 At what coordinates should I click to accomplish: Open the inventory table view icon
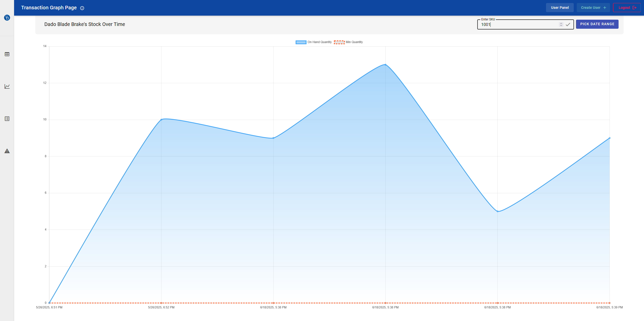click(7, 54)
